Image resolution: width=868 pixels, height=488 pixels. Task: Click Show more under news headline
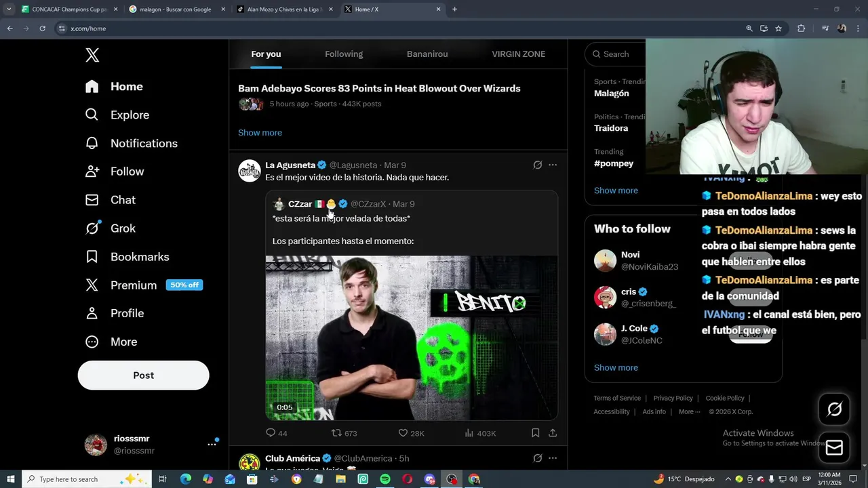pos(260,133)
